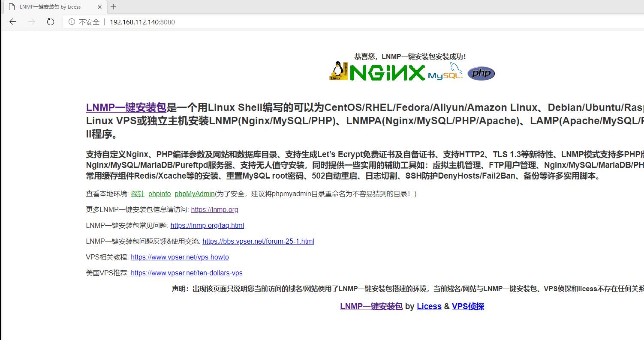Click the site info icon in address bar
The image size is (644, 340).
72,22
